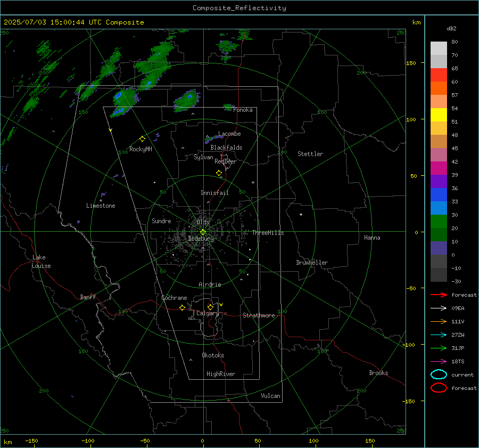479x448 pixels.
Task: Click the Composite_Reflectivity title
Action: (239, 8)
